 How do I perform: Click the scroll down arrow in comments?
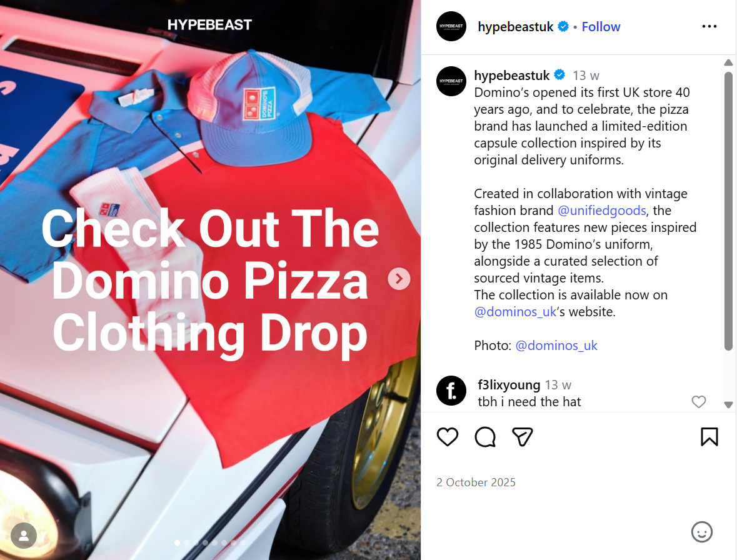(728, 405)
